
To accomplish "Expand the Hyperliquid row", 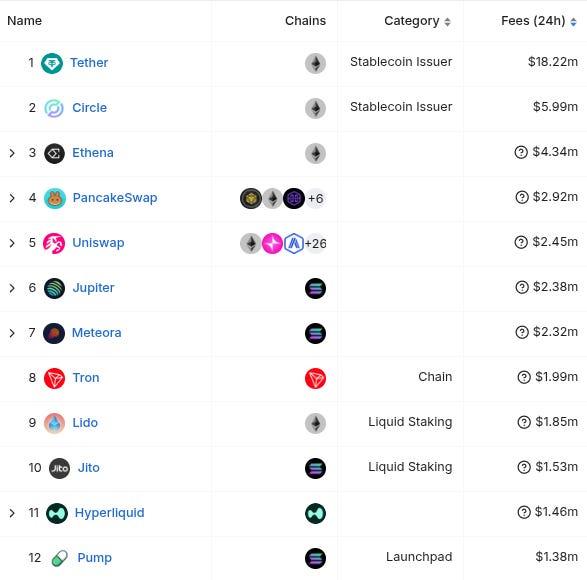I will tap(12, 513).
